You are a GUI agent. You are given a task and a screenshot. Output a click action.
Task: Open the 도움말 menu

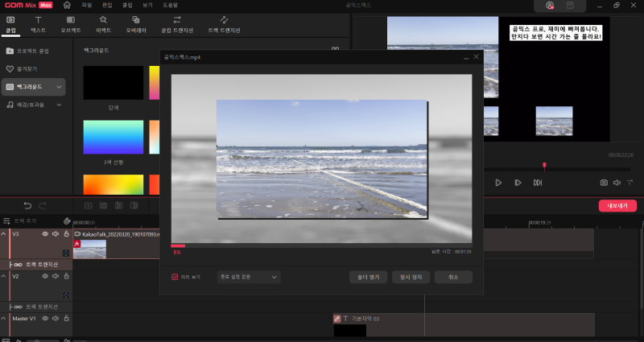point(171,5)
